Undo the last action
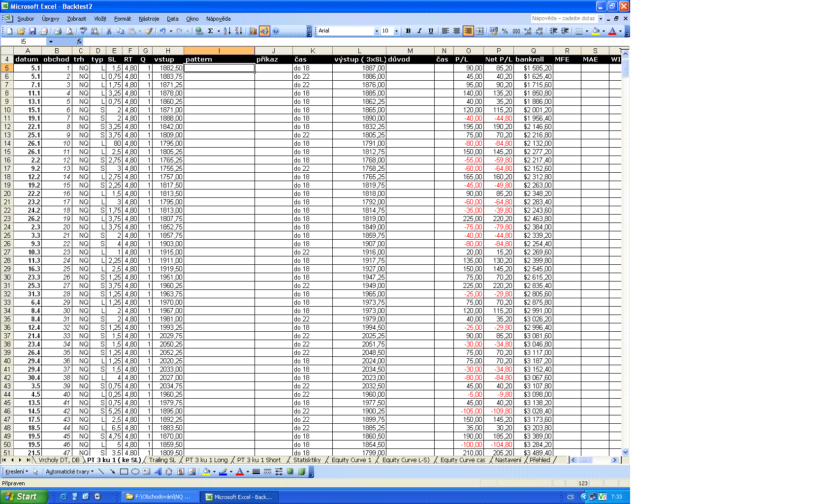 click(162, 31)
